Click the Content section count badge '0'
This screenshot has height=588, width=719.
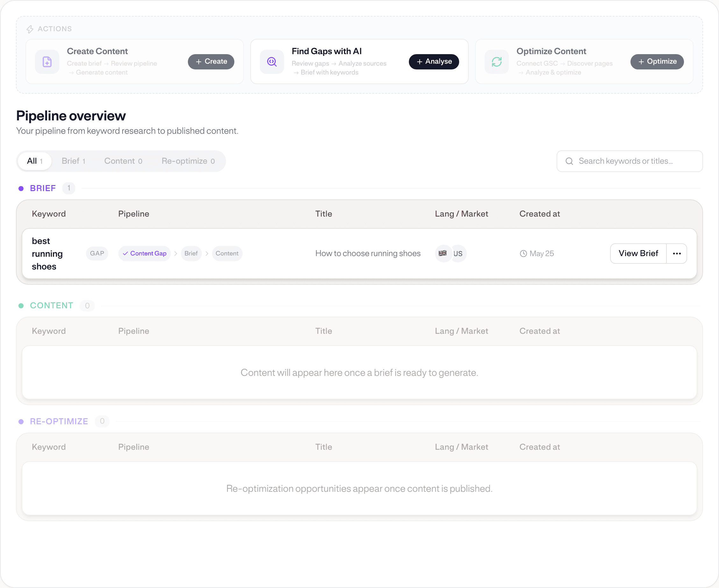(87, 305)
